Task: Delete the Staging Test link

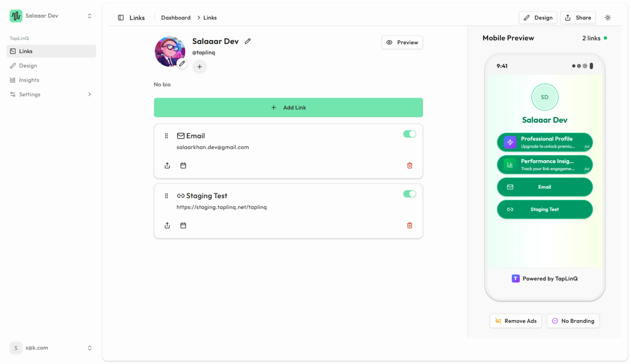Action: pos(409,225)
